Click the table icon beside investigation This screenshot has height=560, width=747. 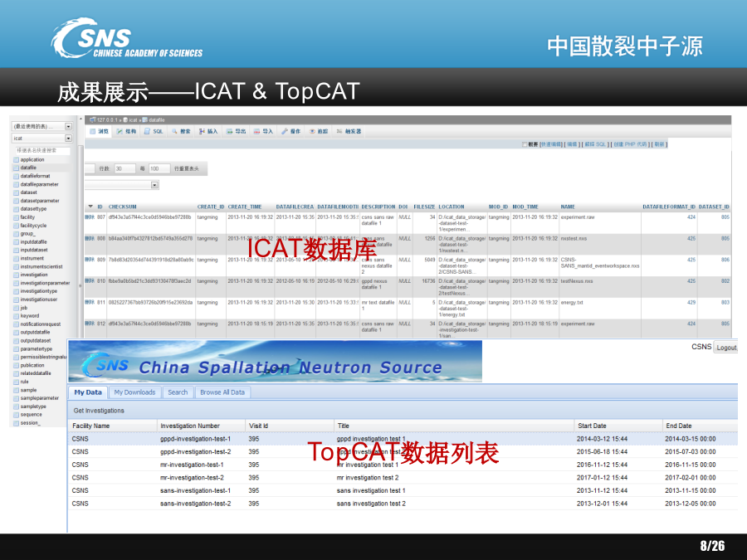point(17,275)
